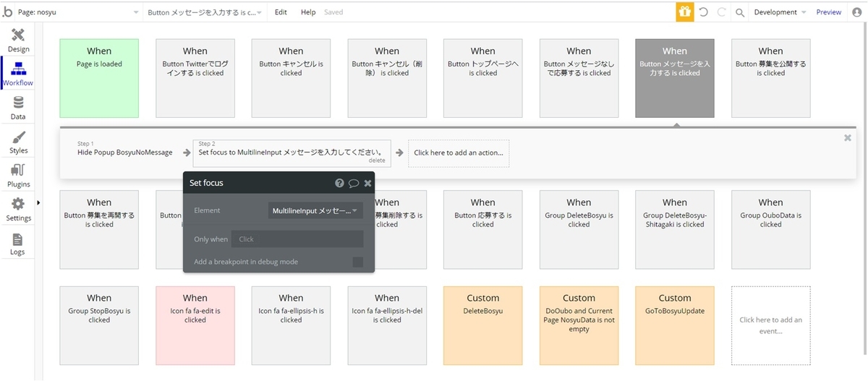Select Custom DoOubo and Current Page event
868x381 pixels.
tap(579, 325)
